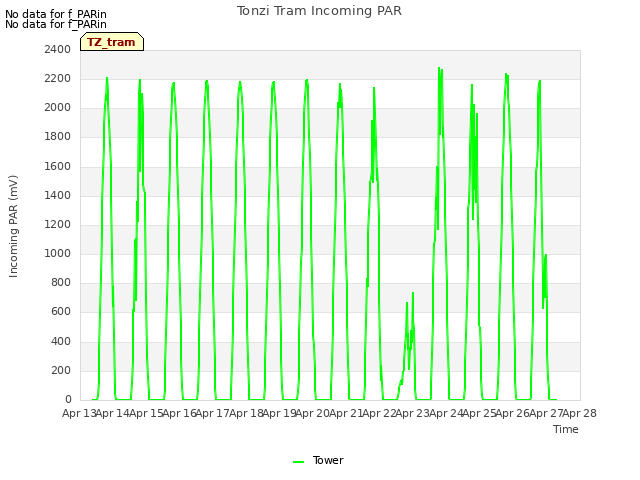Click the 0 y-axis tick label

tap(68, 399)
